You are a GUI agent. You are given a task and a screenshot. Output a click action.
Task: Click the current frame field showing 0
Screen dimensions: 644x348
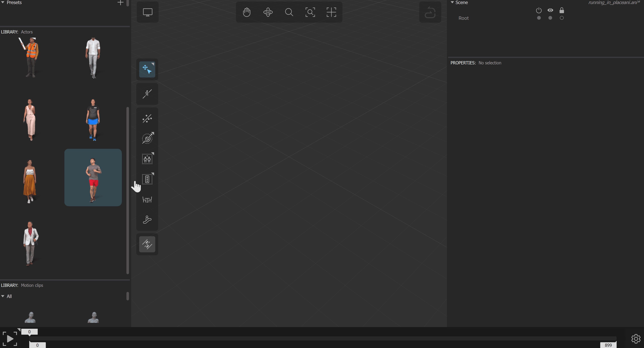click(29, 332)
